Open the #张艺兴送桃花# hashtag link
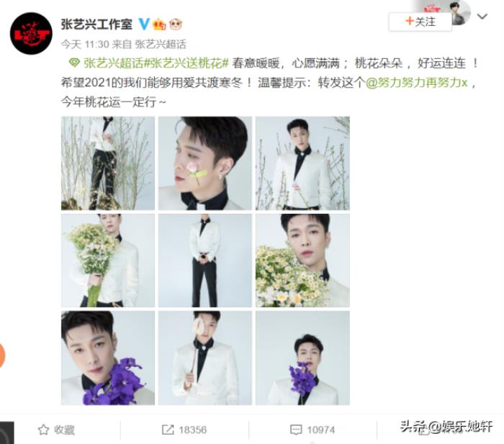Viewport: 504px width, 444px height. tap(186, 63)
